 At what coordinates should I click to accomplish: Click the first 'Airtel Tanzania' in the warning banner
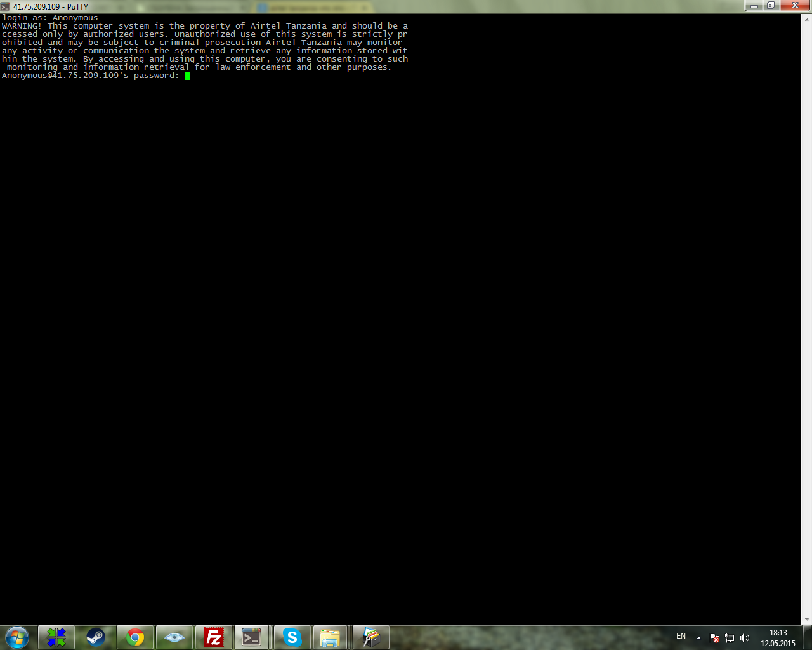click(289, 26)
